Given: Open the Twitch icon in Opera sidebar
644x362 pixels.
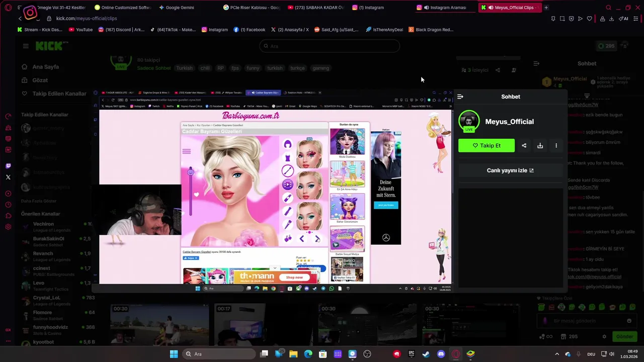Looking at the screenshot, I should pos(8,166).
